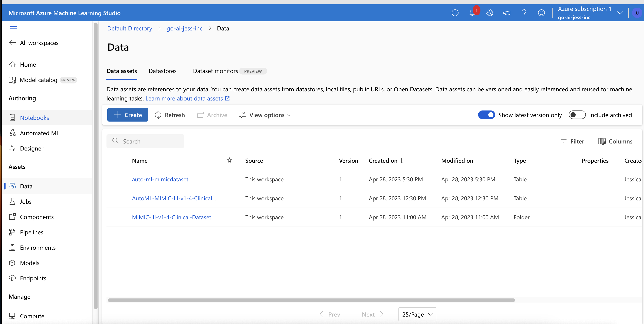Switch to the Datastores tab
644x324 pixels.
pyautogui.click(x=162, y=71)
